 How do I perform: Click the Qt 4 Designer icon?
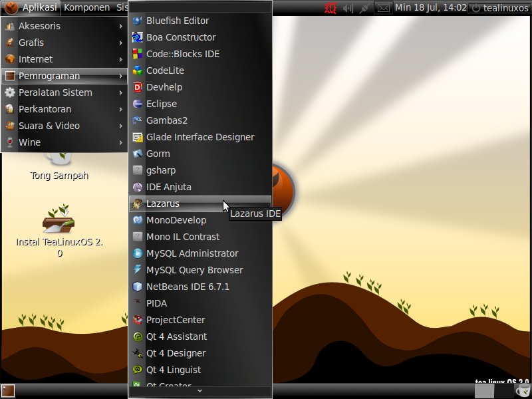[138, 353]
